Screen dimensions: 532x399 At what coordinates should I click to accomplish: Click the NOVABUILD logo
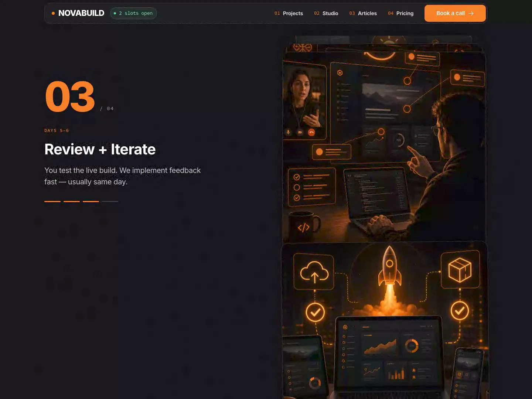click(81, 13)
